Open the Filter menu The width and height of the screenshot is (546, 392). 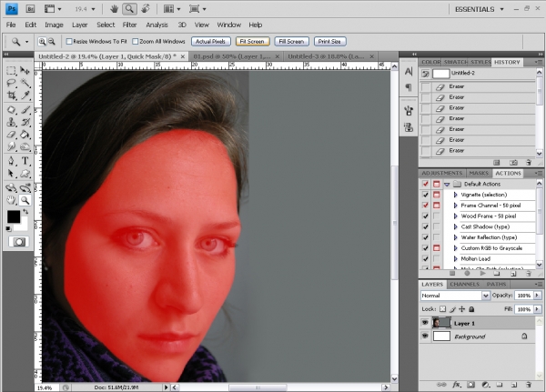tap(129, 25)
